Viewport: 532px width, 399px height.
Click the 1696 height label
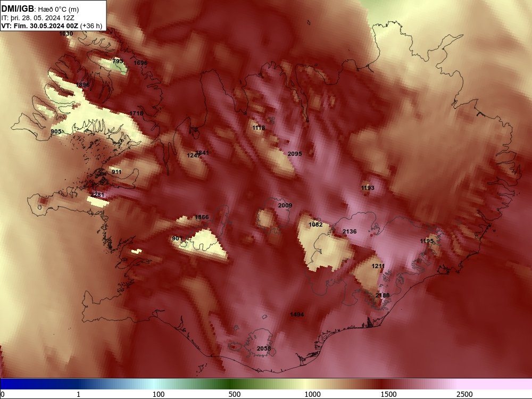coord(140,63)
